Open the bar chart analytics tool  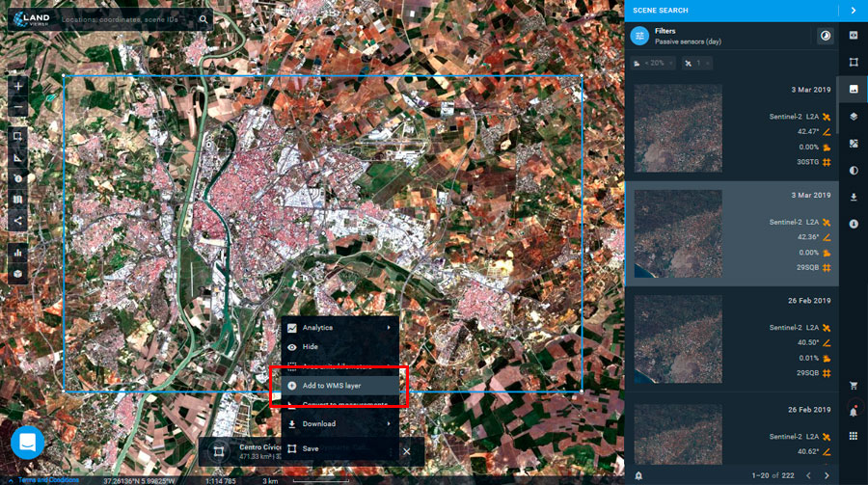pyautogui.click(x=17, y=253)
